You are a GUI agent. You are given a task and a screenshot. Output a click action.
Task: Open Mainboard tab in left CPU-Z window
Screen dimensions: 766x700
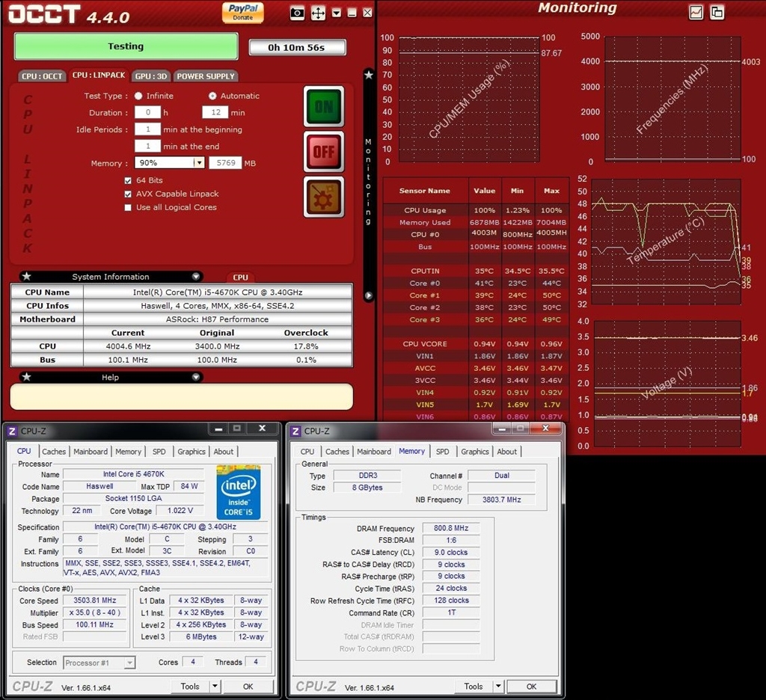91,452
